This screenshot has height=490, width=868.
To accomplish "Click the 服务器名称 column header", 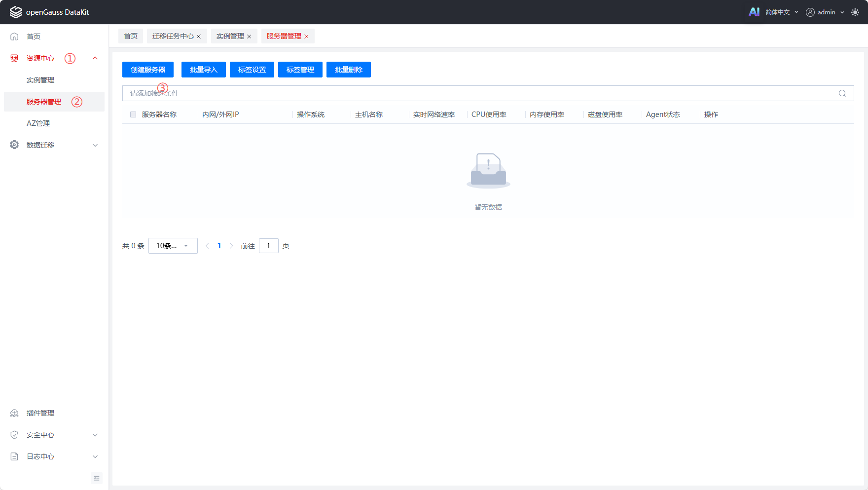I will point(159,114).
